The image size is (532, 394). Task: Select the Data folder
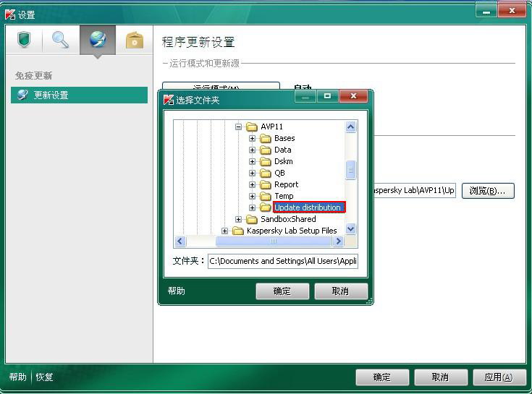(x=282, y=150)
